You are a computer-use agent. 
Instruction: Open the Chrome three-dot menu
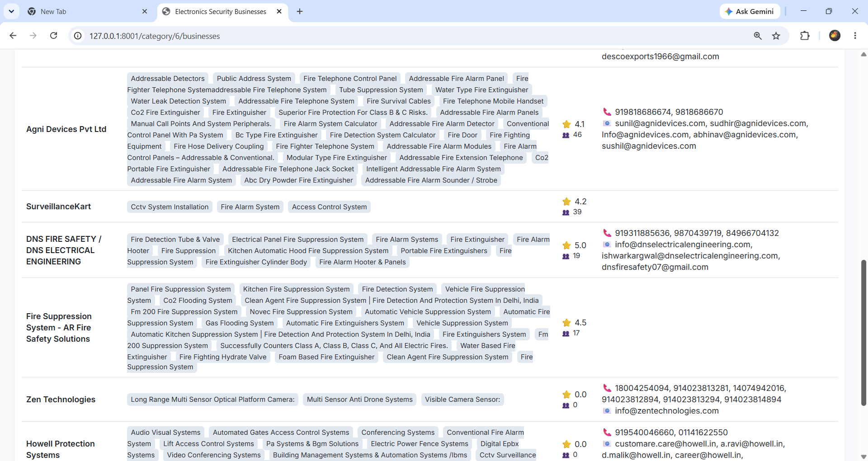tap(855, 36)
